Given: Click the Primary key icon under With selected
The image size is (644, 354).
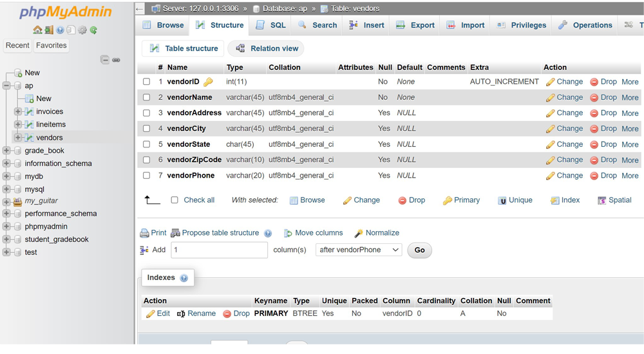Looking at the screenshot, I should pos(448,200).
